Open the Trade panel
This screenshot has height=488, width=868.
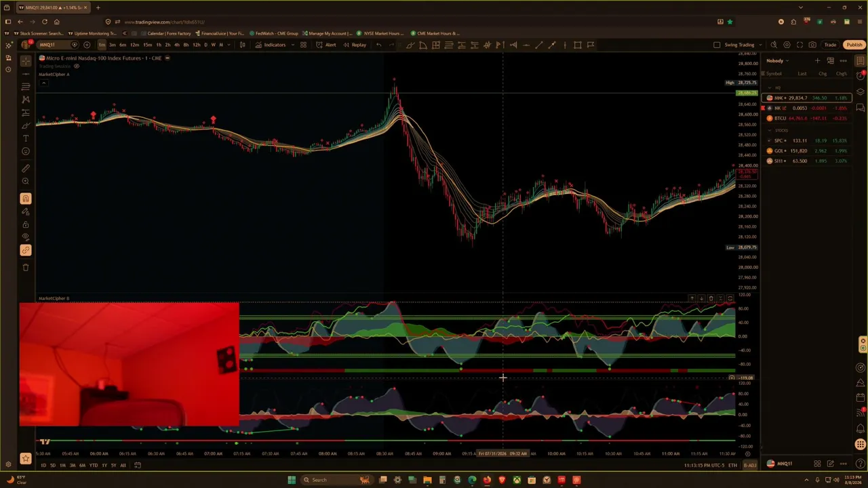[830, 45]
